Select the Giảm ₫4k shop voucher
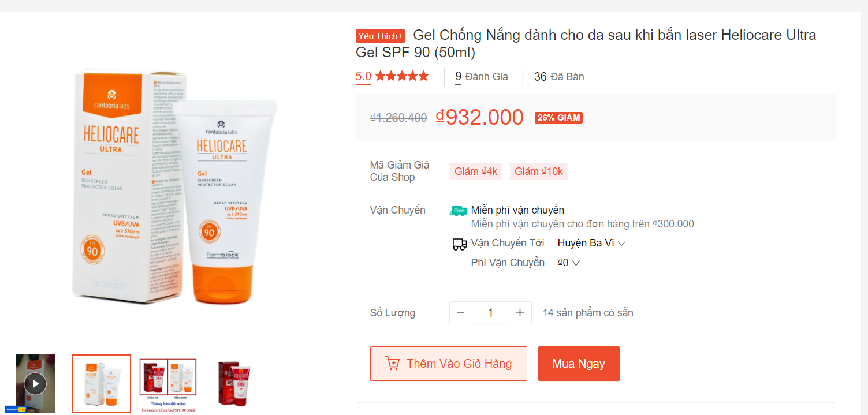The height and width of the screenshot is (415, 868). pyautogui.click(x=475, y=171)
